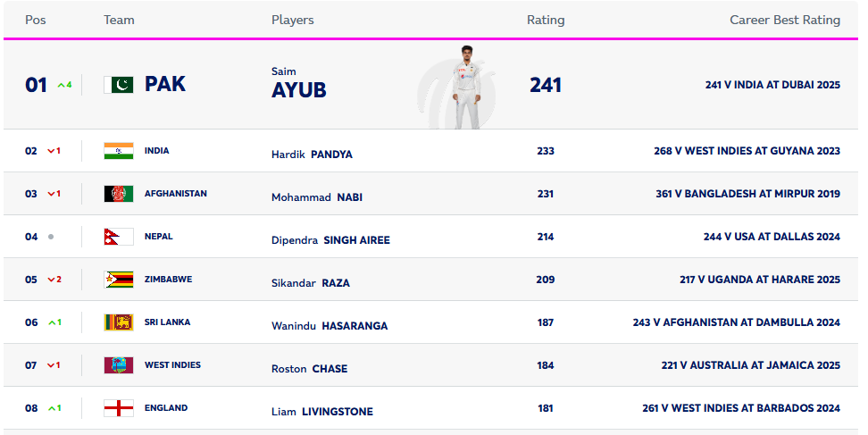Click the Nepal flag icon
The image size is (868, 435).
118,237
